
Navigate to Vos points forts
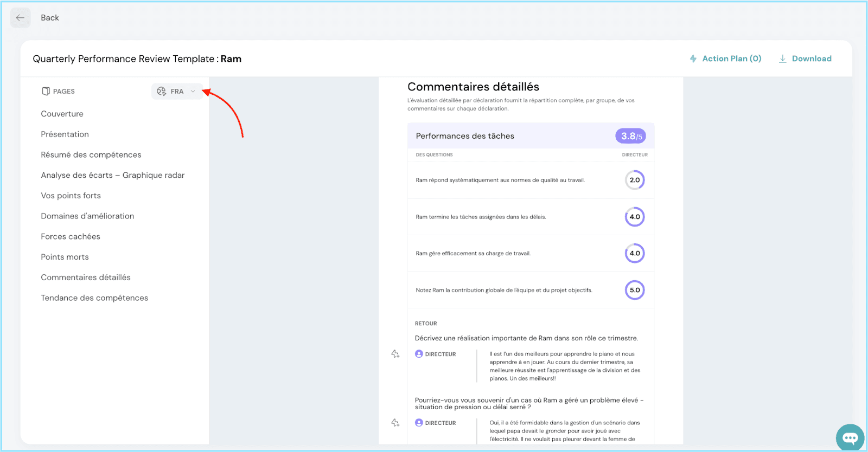click(x=71, y=196)
